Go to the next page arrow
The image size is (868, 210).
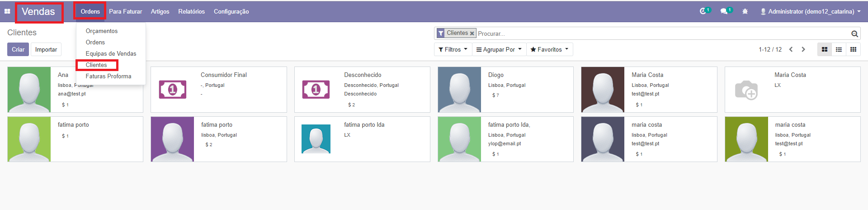803,49
